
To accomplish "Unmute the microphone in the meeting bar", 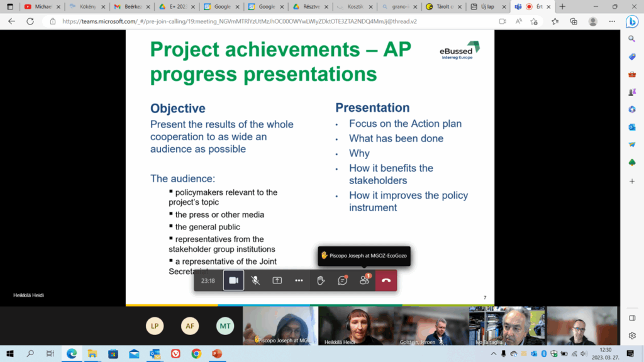I will 255,280.
